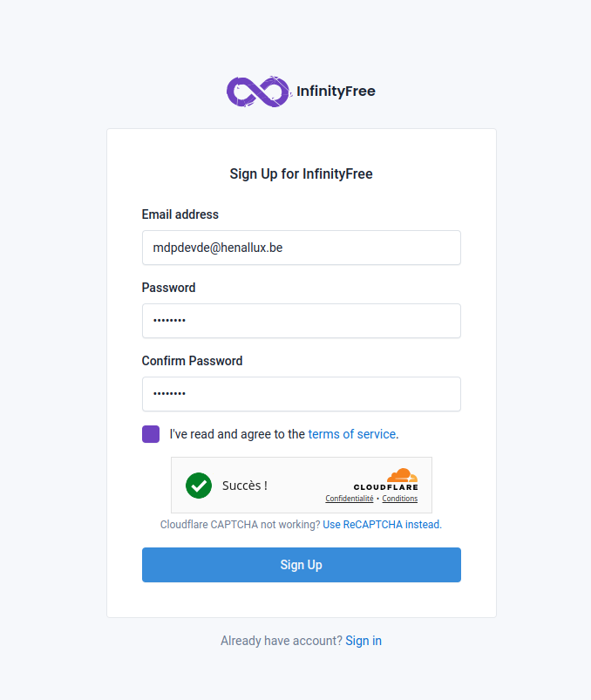Click the "I've read and agree" label text
Screen dimensions: 591x700
(x=237, y=434)
